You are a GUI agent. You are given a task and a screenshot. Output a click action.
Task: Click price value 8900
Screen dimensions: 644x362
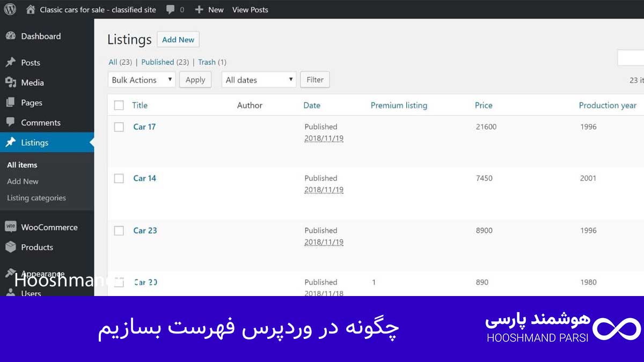(x=484, y=231)
